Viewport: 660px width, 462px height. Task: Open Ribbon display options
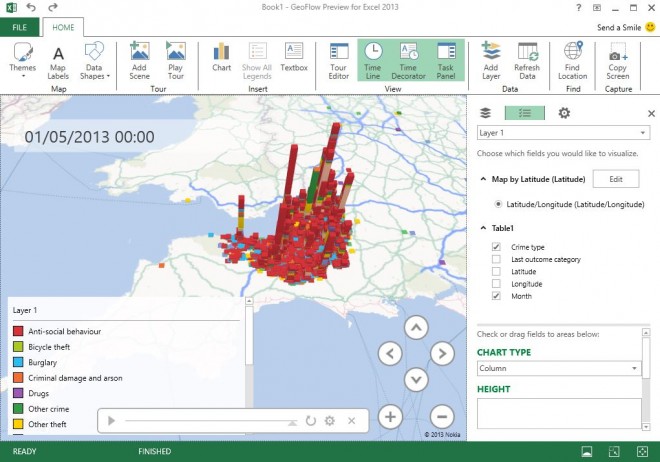(597, 7)
